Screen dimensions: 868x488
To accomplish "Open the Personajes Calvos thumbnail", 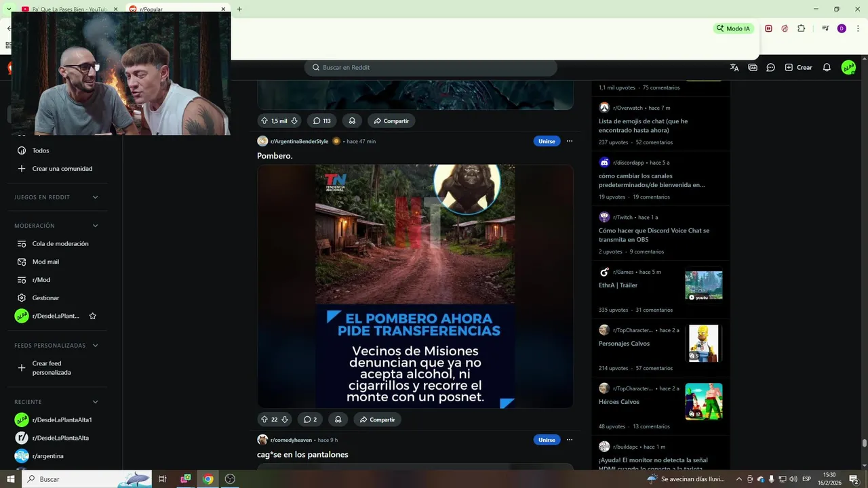I will pyautogui.click(x=703, y=343).
